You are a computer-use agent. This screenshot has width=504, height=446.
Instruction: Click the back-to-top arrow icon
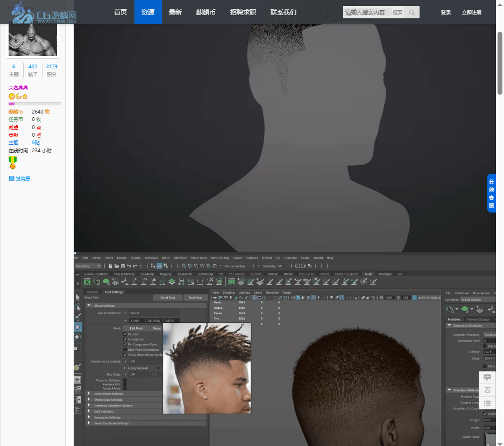click(487, 391)
